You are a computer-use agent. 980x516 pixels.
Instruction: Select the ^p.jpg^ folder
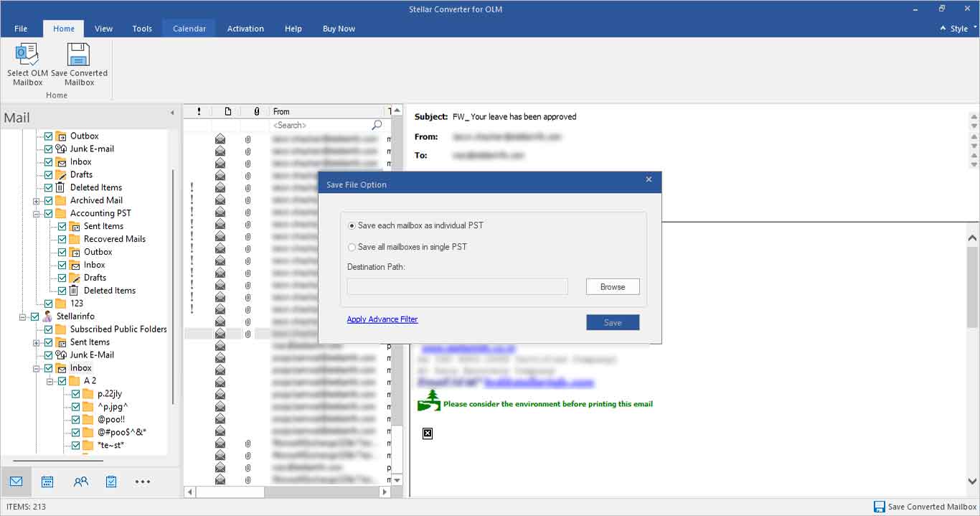coord(113,406)
